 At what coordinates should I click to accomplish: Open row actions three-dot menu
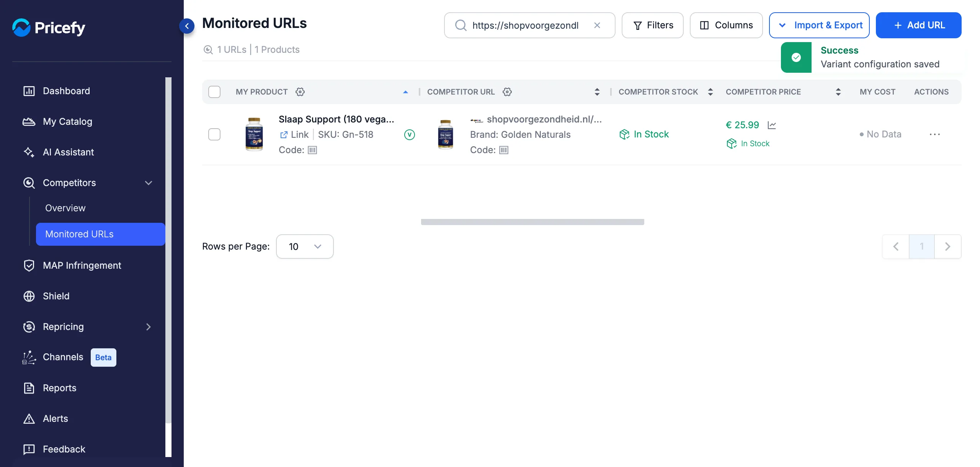[x=935, y=134]
